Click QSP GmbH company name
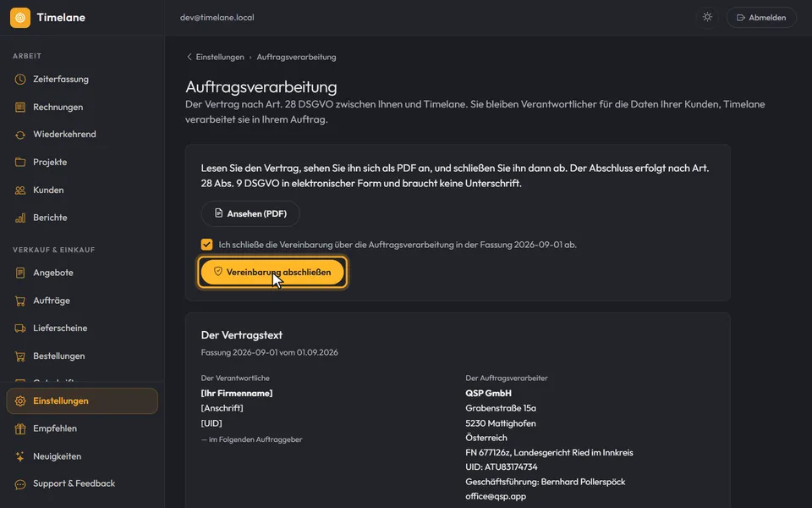Screen dimensions: 812x508 click(488, 394)
